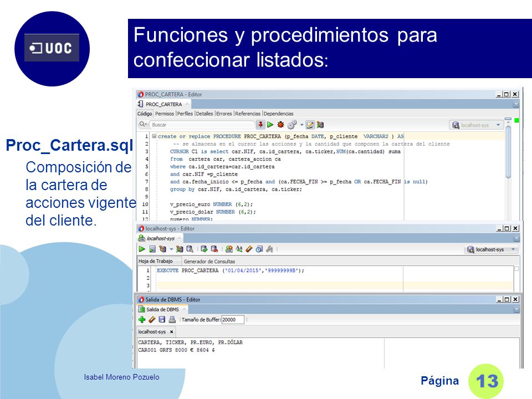Select the PROC_CARTERA document tab
The image size is (532, 399).
163,104
